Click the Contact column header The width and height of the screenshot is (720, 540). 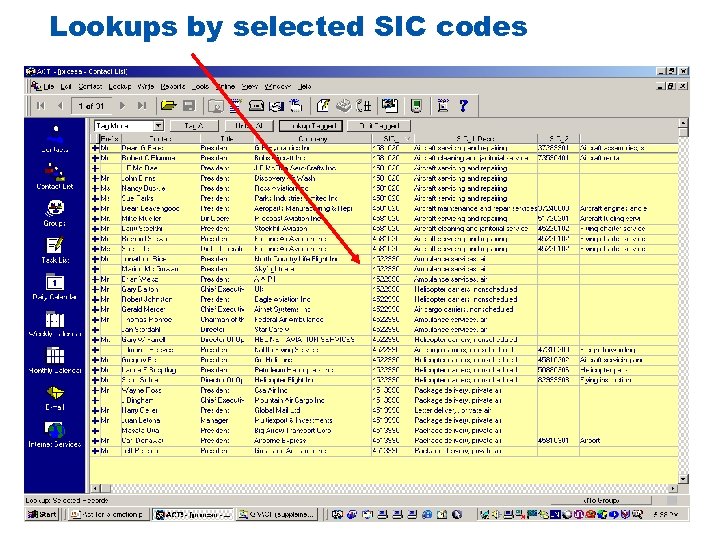coord(160,139)
